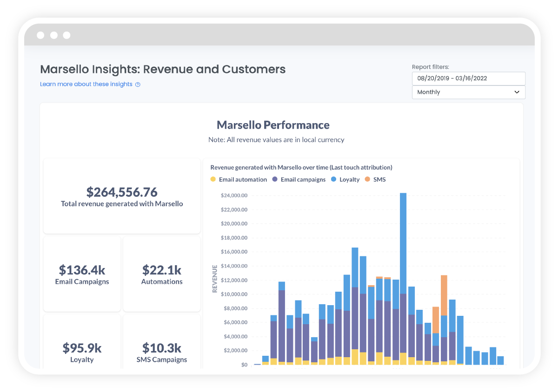Image resolution: width=558 pixels, height=392 pixels.
Task: Click the Report filters label
Action: pos(431,67)
